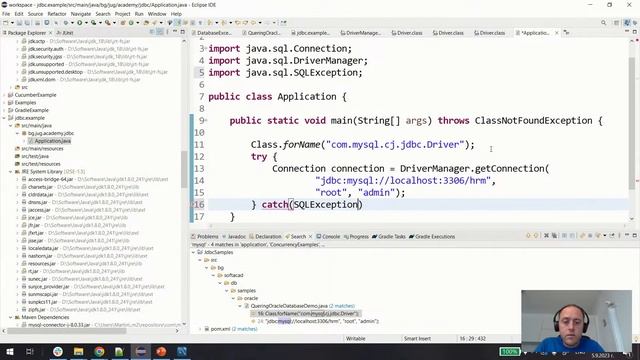The image size is (640, 360).
Task: Open the Debug button dropdown arrow
Action: click(72, 23)
